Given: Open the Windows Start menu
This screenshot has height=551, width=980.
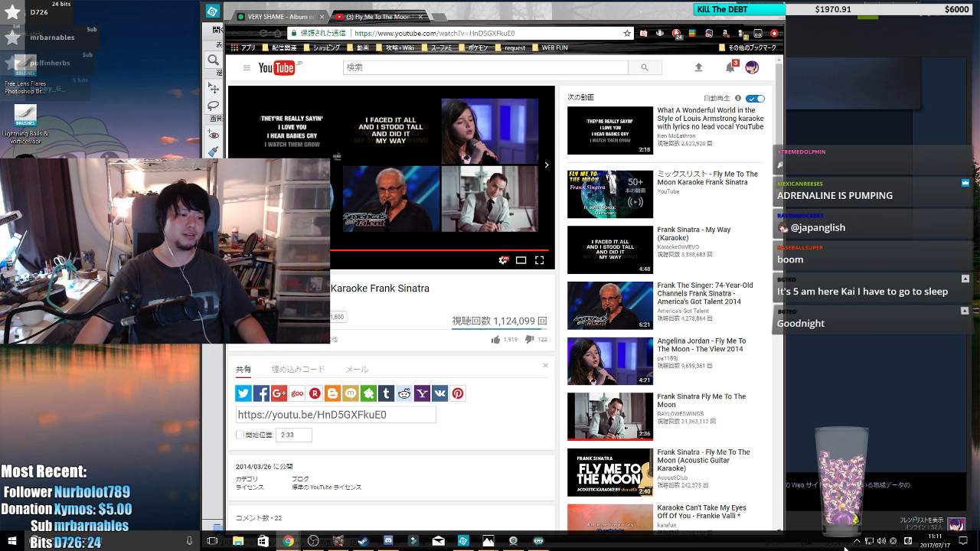Looking at the screenshot, I should point(12,541).
